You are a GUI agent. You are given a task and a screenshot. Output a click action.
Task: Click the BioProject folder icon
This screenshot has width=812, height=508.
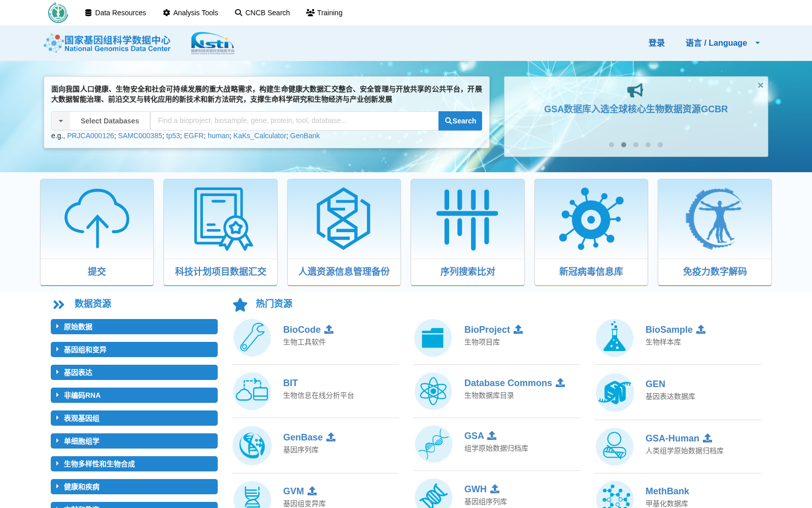coord(433,338)
